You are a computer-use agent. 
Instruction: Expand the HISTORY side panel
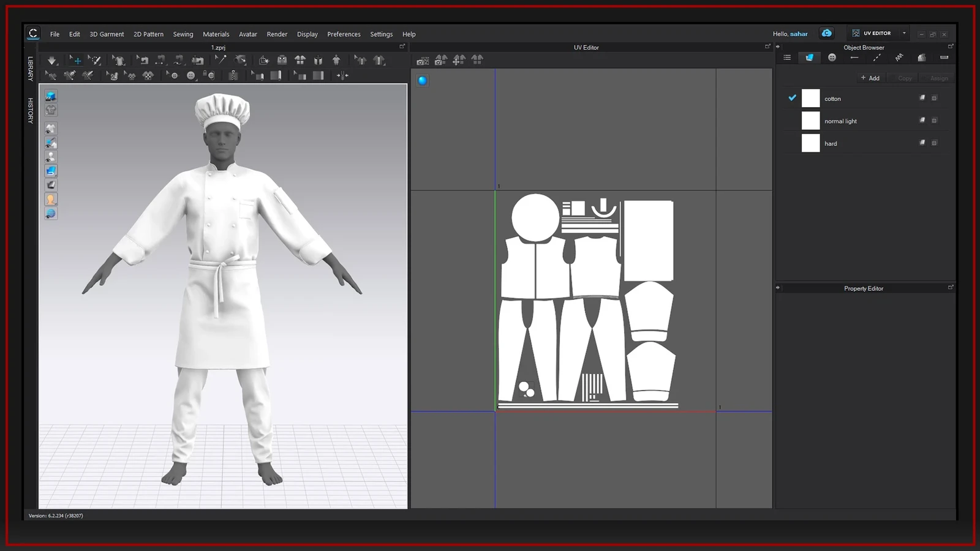30,111
